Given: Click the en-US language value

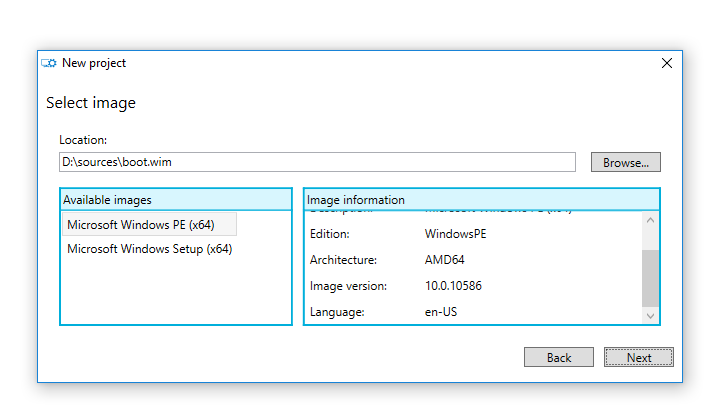Looking at the screenshot, I should 441,312.
